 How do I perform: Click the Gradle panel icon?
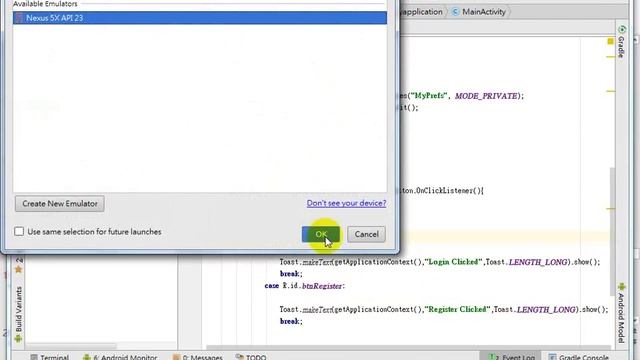click(x=622, y=29)
